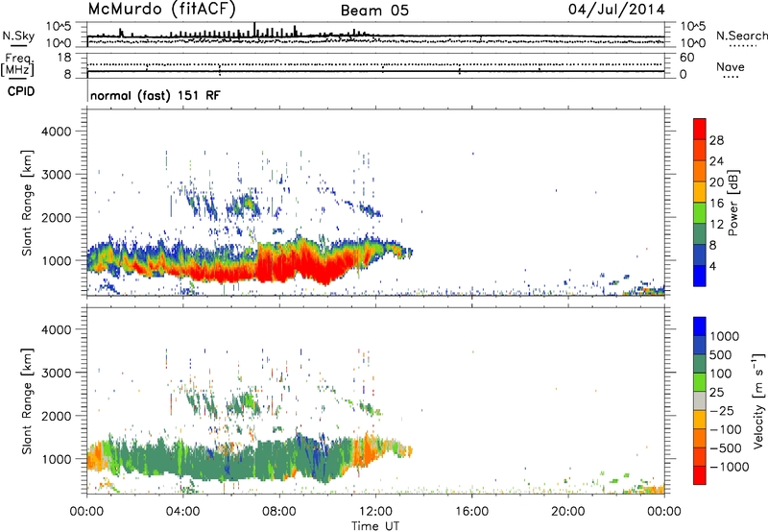Pick the red segment below −1000 on Velocity colorbar
This screenshot has height=532, width=768.
[x=700, y=475]
